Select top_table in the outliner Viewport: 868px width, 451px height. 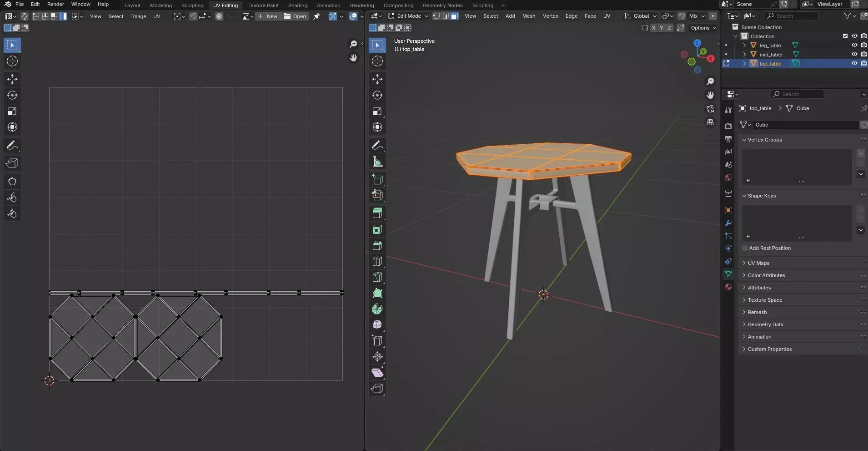[x=770, y=64]
